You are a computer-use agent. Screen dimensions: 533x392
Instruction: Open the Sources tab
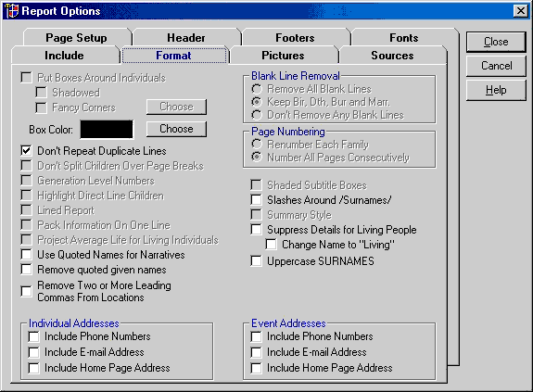[x=392, y=55]
